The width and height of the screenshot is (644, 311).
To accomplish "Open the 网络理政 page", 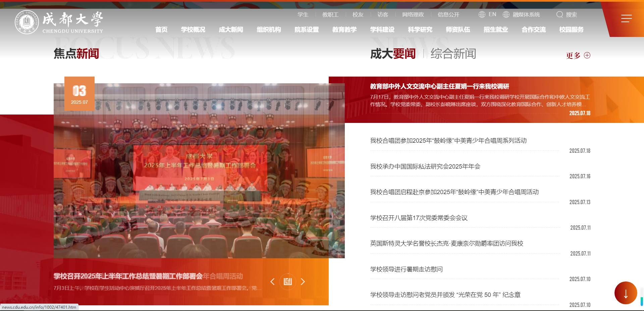I will (x=413, y=14).
